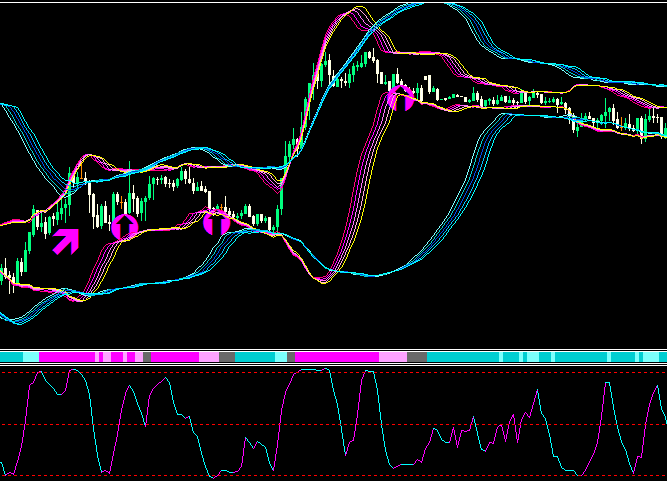Viewport: 667px width, 481px height.
Task: Click the rightmost circled arrow signal near the top
Action: 401,98
